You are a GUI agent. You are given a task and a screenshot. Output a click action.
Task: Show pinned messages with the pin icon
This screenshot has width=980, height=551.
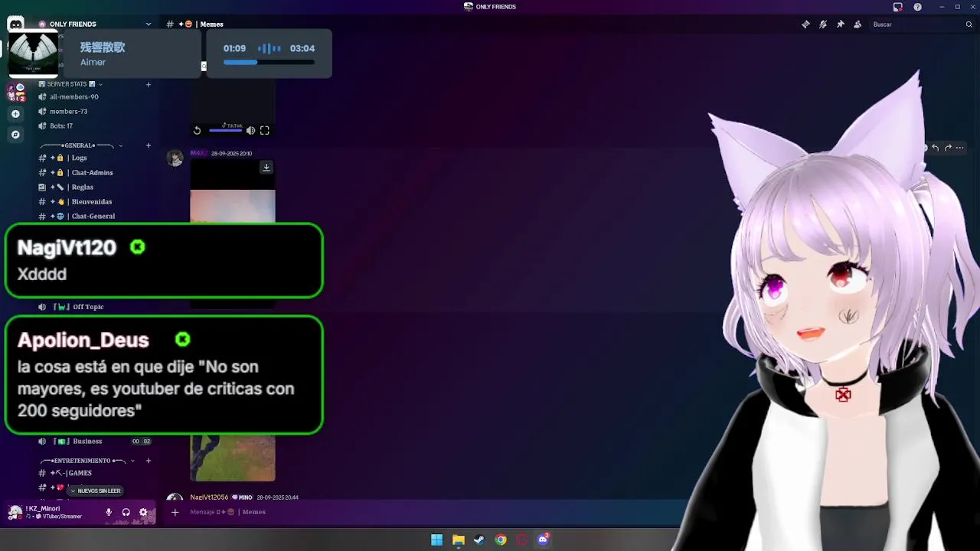[840, 24]
